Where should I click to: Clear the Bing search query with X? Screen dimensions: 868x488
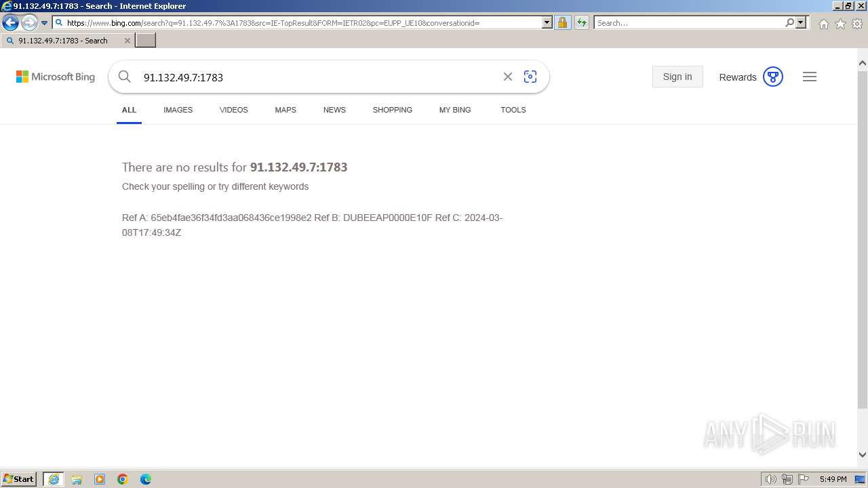point(507,77)
